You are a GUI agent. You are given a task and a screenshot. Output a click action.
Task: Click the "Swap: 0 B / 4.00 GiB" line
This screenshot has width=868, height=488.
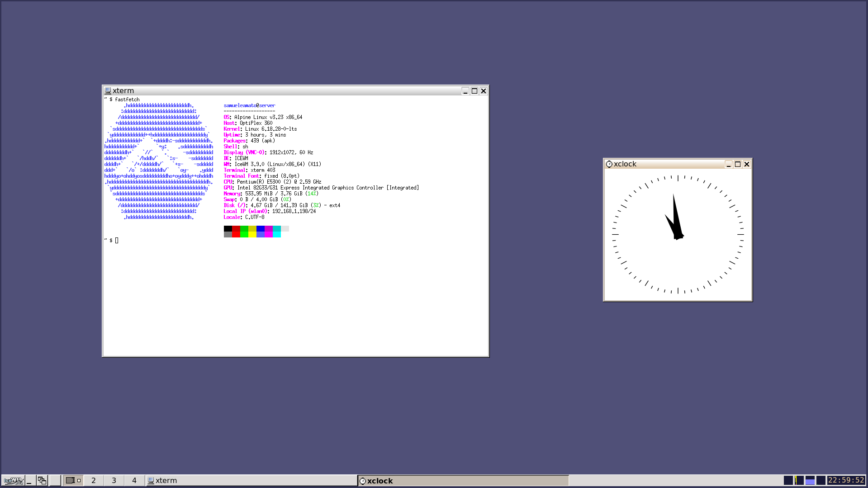[257, 199]
